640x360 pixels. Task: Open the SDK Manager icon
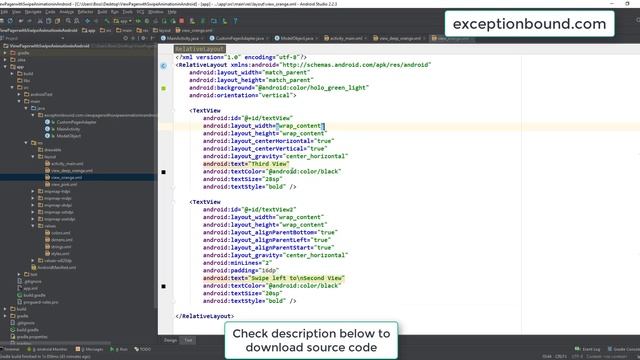pos(225,21)
